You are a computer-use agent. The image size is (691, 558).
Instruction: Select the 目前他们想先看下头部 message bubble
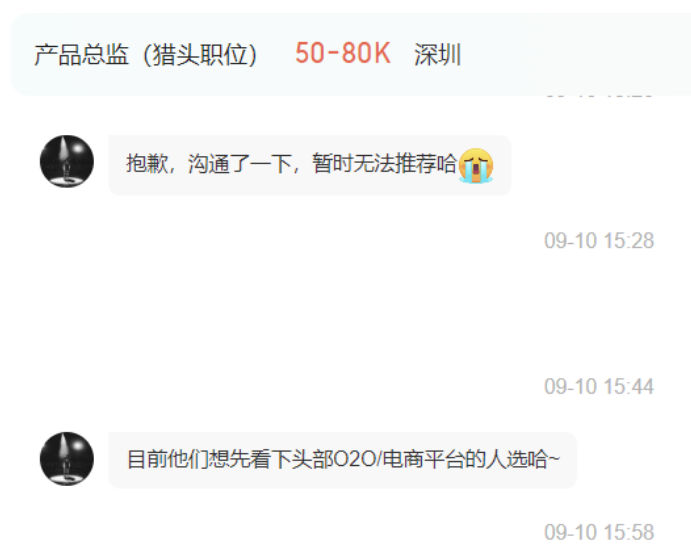[342, 460]
